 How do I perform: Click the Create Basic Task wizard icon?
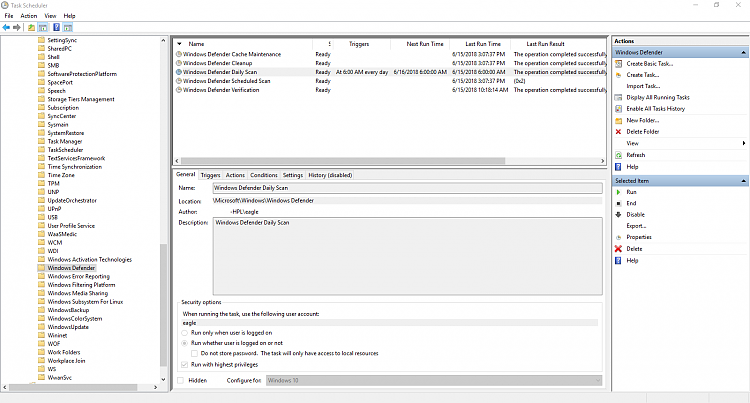(x=619, y=63)
